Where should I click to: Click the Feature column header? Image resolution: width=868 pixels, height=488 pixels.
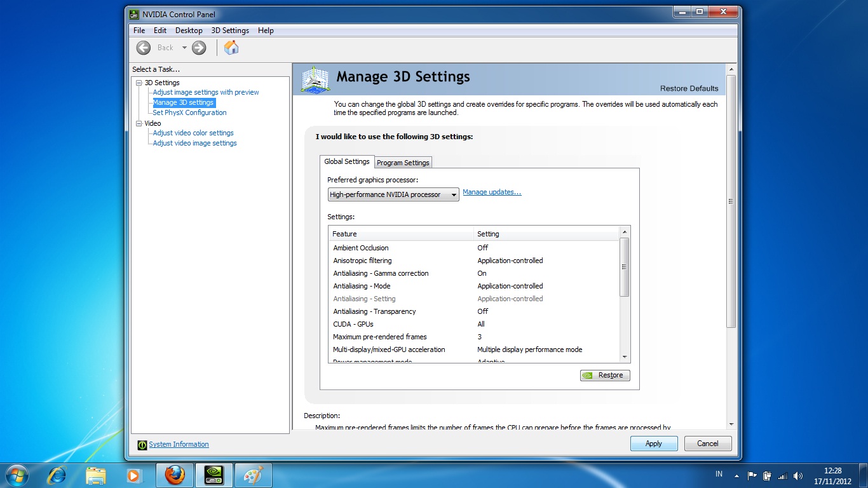point(401,234)
